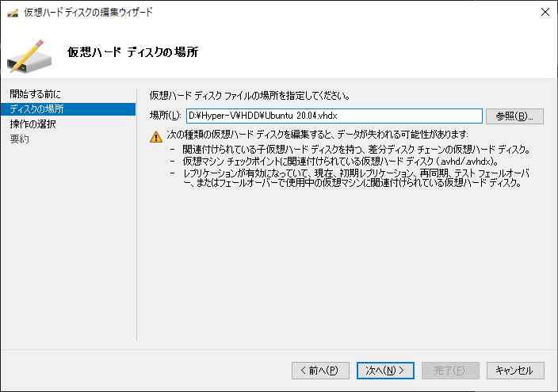Select the 操作の選択 step in the sidebar
This screenshot has width=558, height=392.
click(32, 124)
